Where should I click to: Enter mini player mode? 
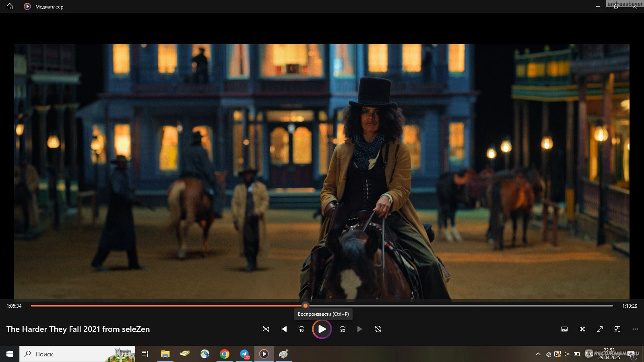pyautogui.click(x=617, y=329)
